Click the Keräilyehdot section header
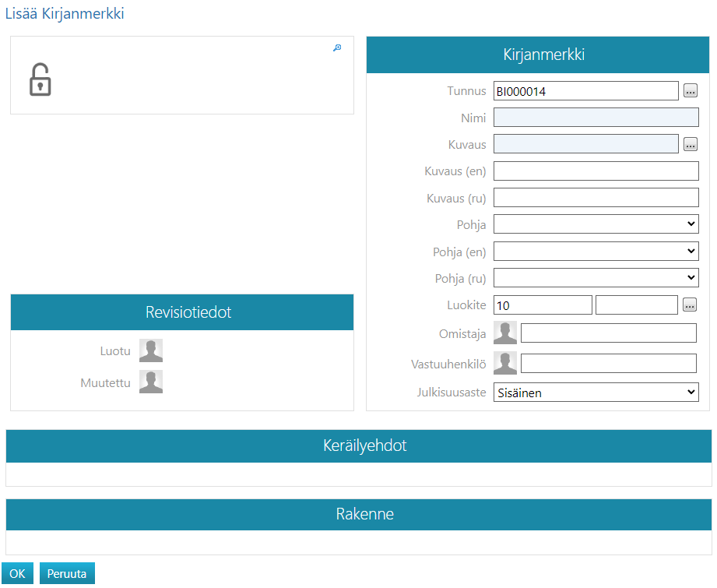Viewport: 717px width, 588px height. [358, 446]
